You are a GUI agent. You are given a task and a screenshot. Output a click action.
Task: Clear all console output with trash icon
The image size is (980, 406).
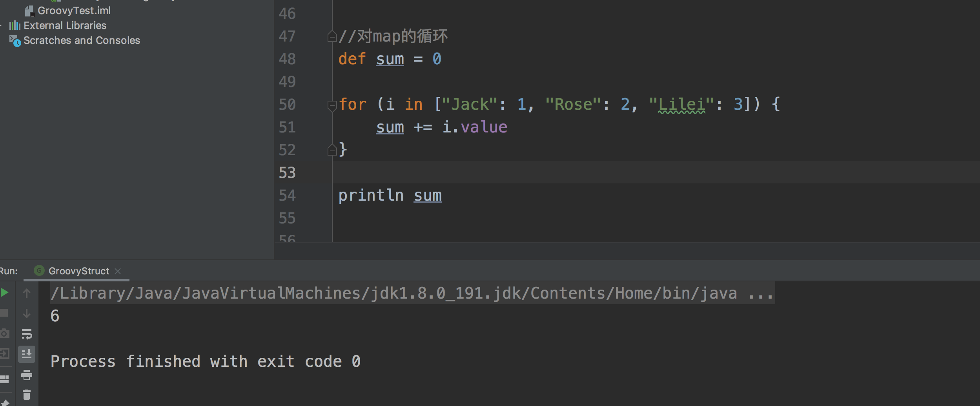(x=27, y=395)
